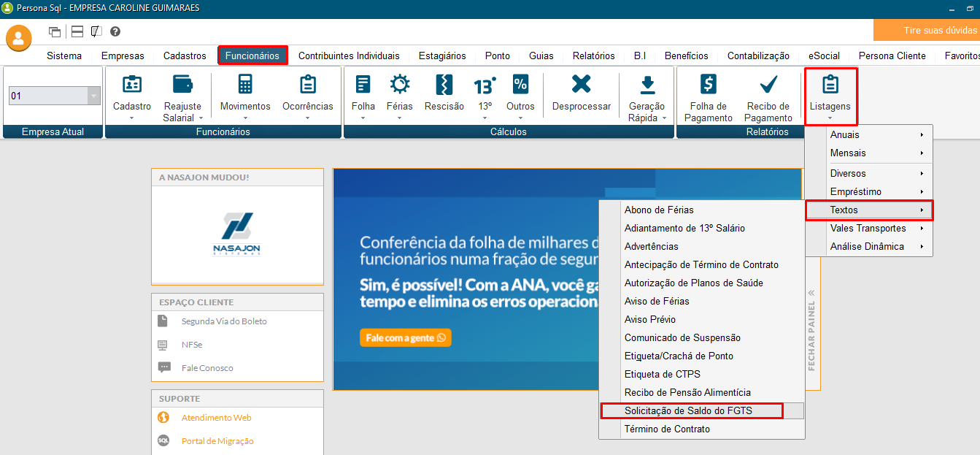Open the Portal de Migração link
The image size is (980, 455).
[x=217, y=441]
